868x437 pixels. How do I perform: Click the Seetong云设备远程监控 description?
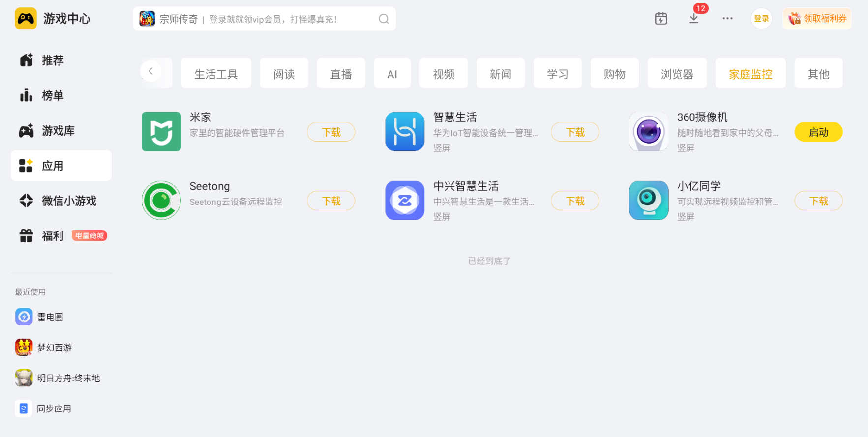pyautogui.click(x=236, y=202)
